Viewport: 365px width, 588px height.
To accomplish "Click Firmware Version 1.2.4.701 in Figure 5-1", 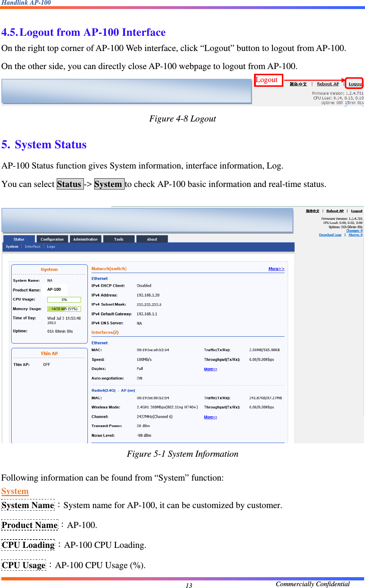I will tap(342, 219).
